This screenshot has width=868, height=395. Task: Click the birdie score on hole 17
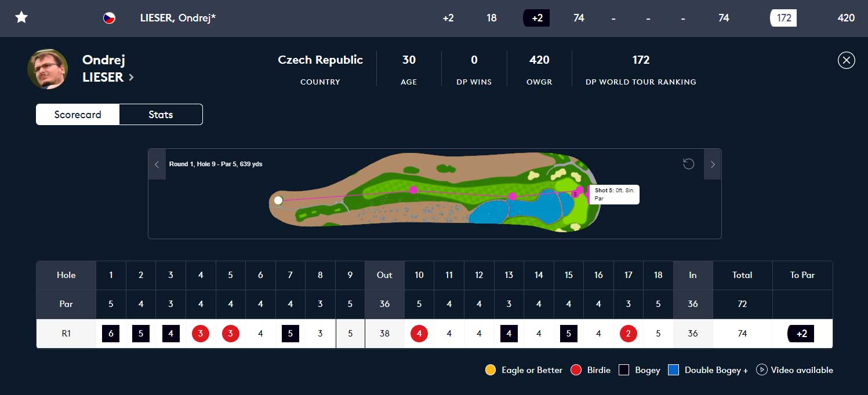click(628, 334)
